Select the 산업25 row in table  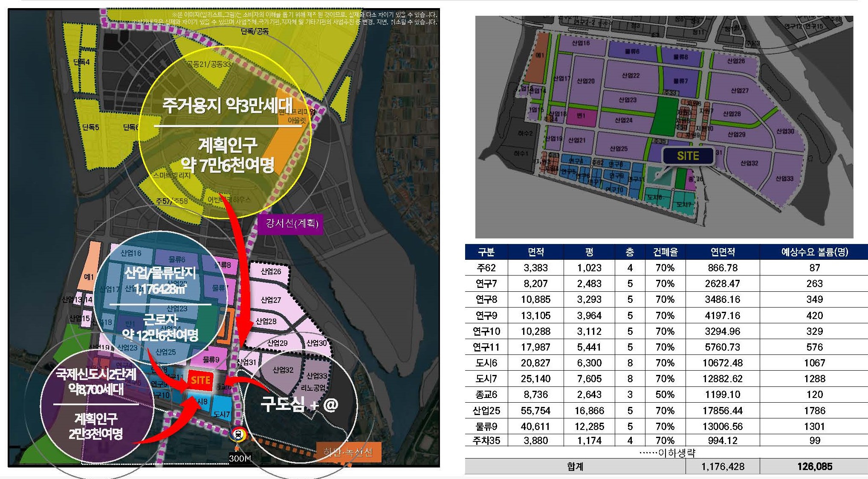click(486, 411)
